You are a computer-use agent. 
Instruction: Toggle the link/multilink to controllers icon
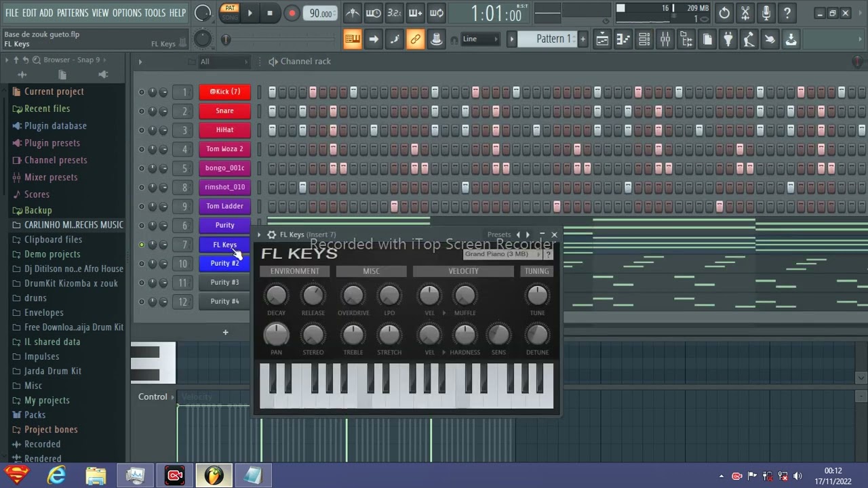pos(416,39)
